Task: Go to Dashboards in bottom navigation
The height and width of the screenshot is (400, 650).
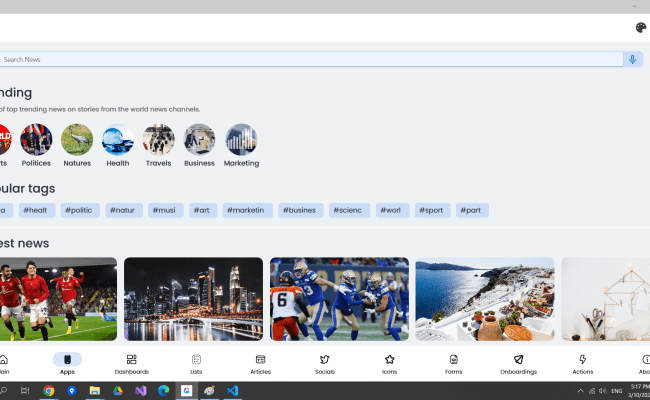Action: [x=132, y=364]
